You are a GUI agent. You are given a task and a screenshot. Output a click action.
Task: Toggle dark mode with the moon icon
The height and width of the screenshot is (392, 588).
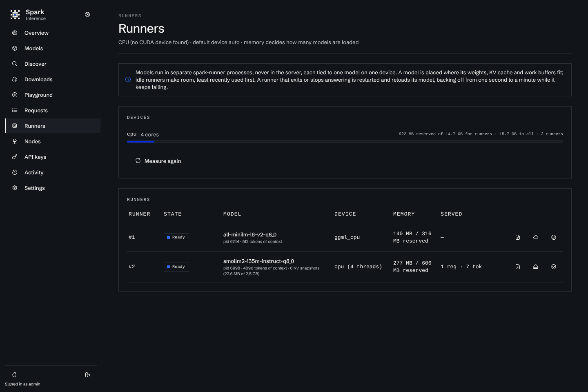tap(14, 375)
